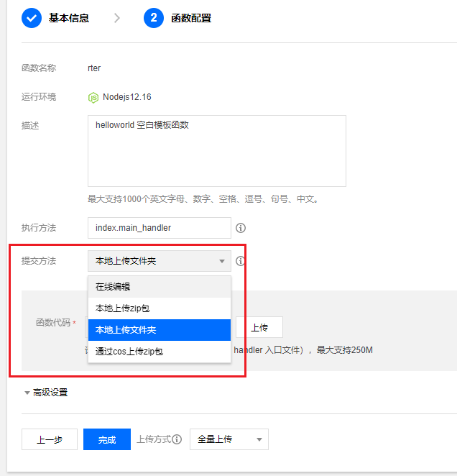
Task: Click into the 描述 text area
Action: (216, 151)
